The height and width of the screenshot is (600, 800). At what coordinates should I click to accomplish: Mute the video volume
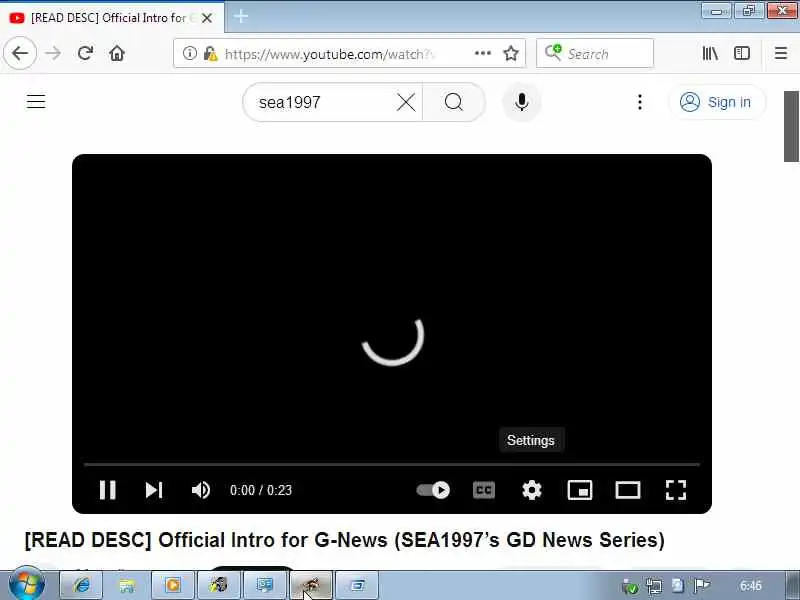point(201,490)
